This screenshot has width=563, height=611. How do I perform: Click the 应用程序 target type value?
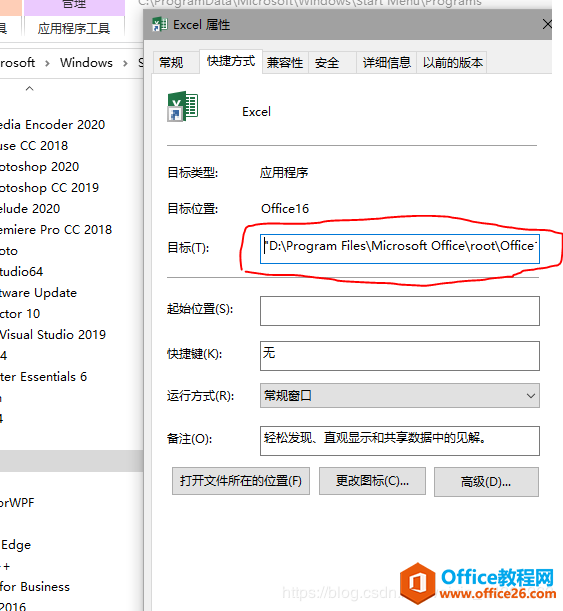click(284, 173)
